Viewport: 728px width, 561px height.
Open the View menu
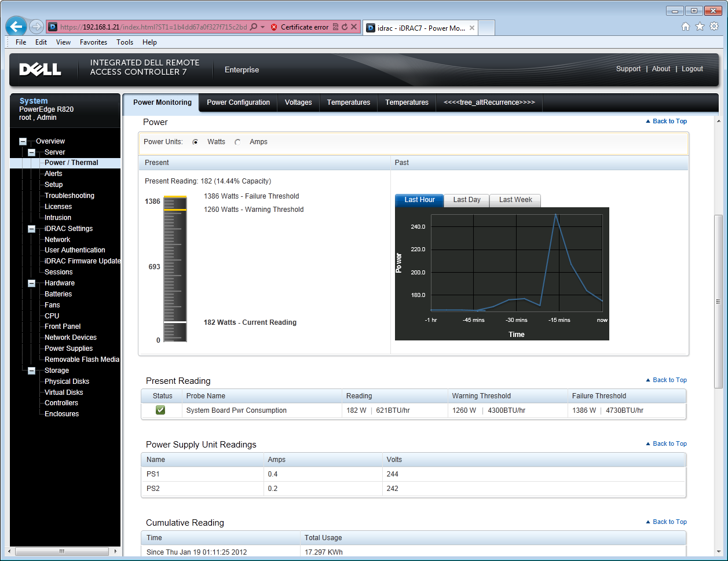(x=64, y=42)
